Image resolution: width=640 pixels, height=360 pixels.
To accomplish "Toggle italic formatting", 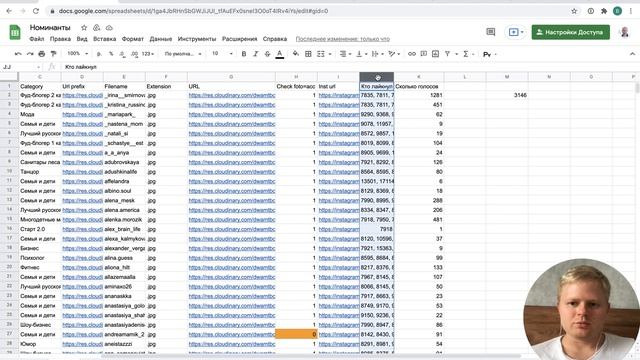I will 256,54.
